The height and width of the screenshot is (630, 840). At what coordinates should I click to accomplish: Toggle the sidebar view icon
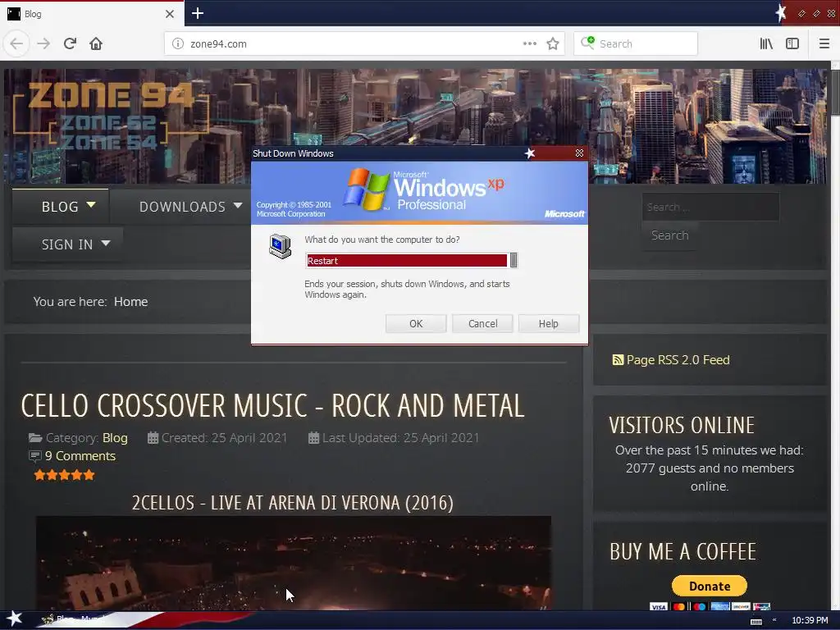[792, 43]
